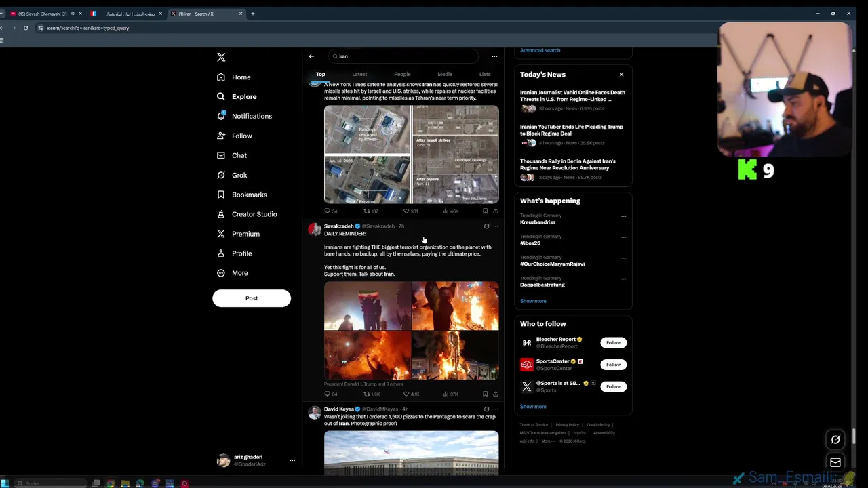Viewport: 868px width, 488px height.
Task: Bookmark Savakzadeh's post
Action: (x=485, y=394)
